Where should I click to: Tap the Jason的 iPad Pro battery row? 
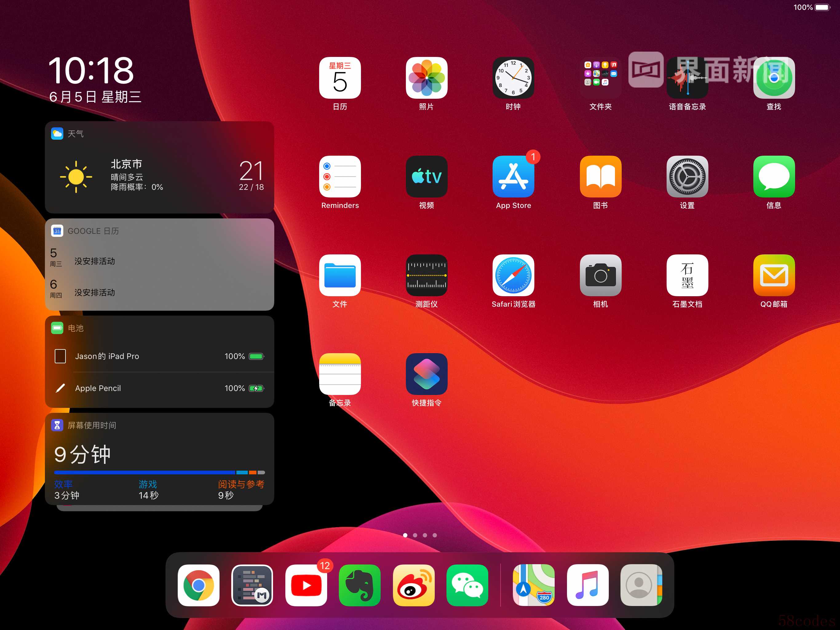click(x=160, y=356)
